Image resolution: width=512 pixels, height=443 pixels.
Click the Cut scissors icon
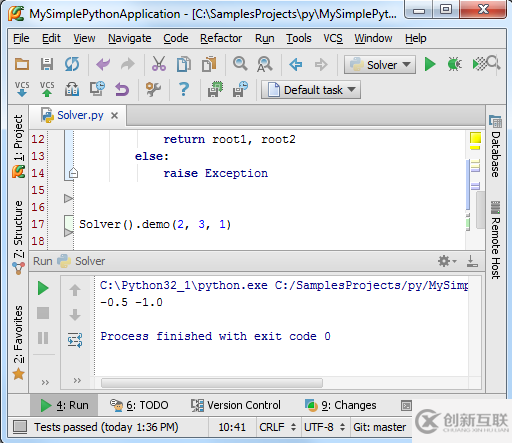(159, 64)
